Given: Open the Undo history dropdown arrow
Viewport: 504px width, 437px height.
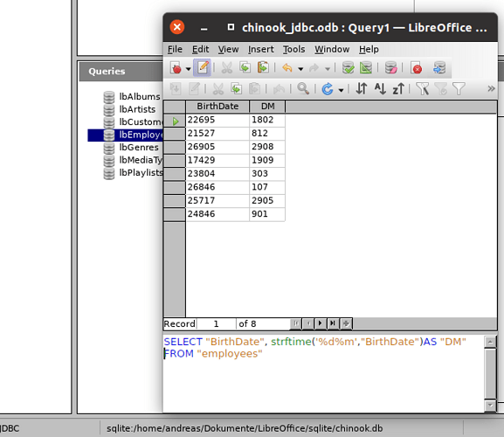Looking at the screenshot, I should click(300, 69).
